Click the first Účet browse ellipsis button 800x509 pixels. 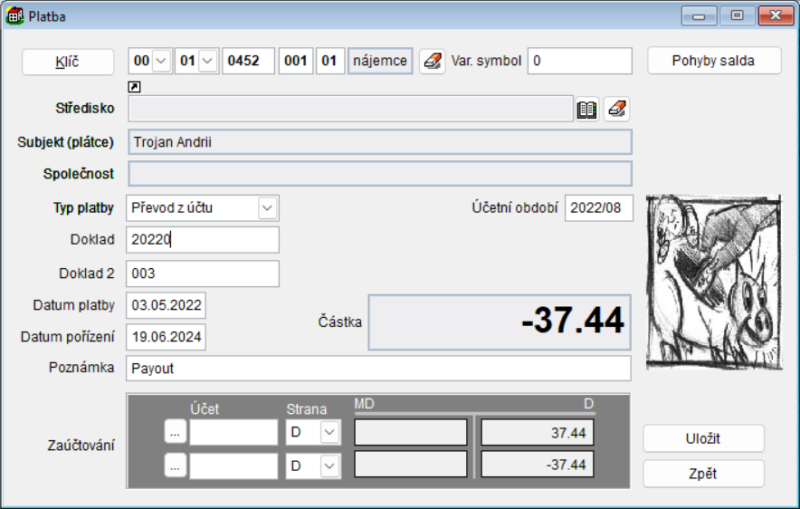[176, 433]
